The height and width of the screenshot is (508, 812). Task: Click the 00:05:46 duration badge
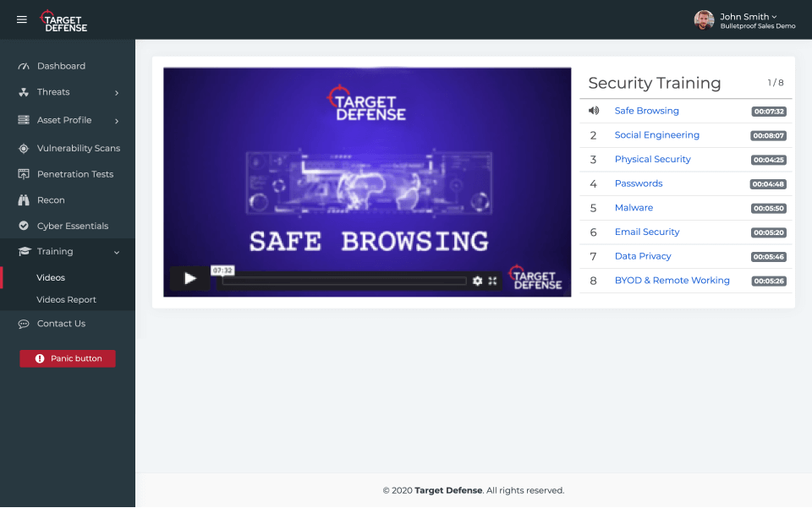click(769, 257)
